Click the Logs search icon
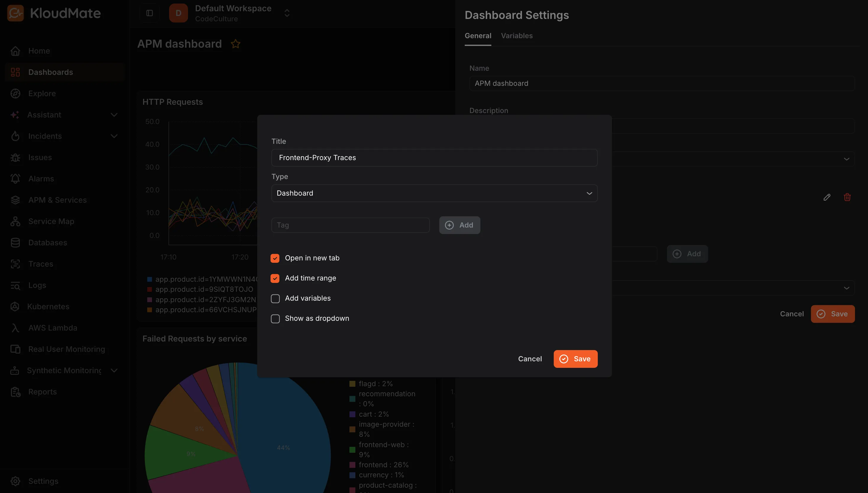868x493 pixels. tap(15, 286)
